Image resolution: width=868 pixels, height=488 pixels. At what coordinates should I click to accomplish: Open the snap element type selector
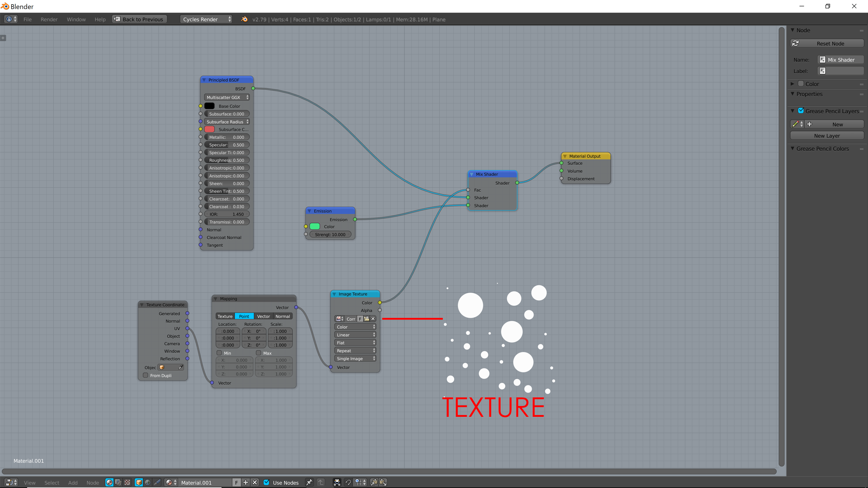coord(360,482)
